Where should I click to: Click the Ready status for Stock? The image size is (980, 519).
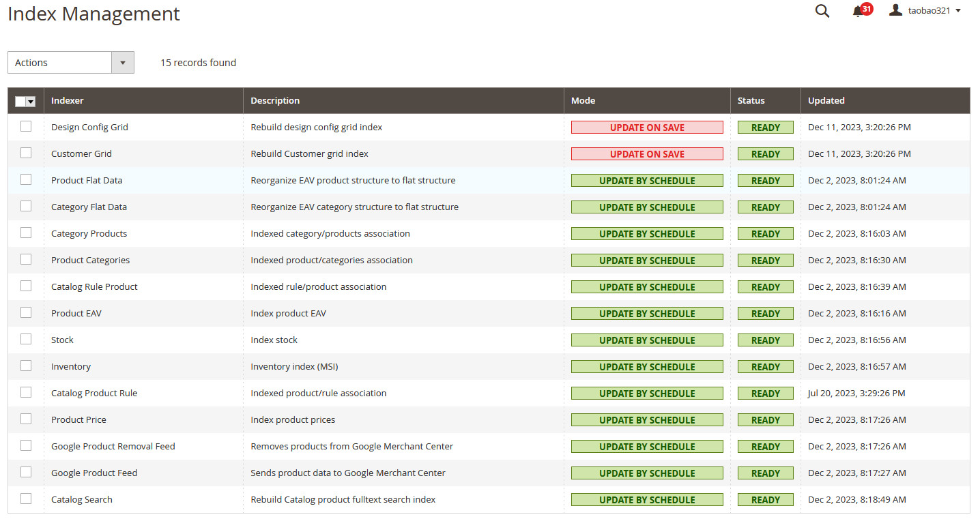[766, 340]
